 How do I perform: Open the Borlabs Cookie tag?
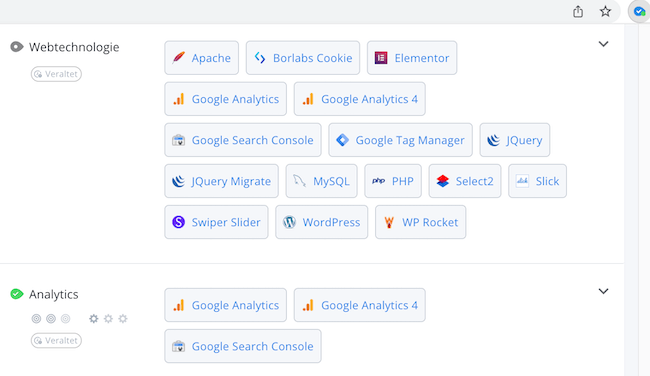(x=303, y=58)
